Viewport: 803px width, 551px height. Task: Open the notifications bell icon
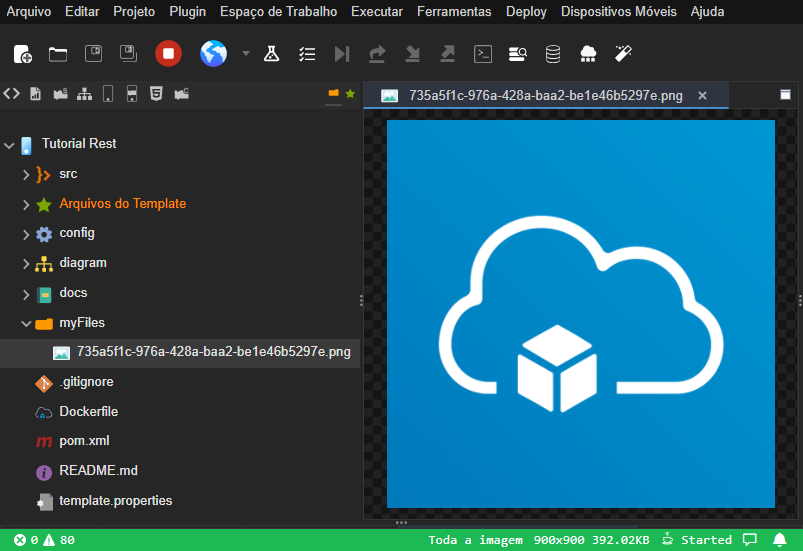(779, 540)
